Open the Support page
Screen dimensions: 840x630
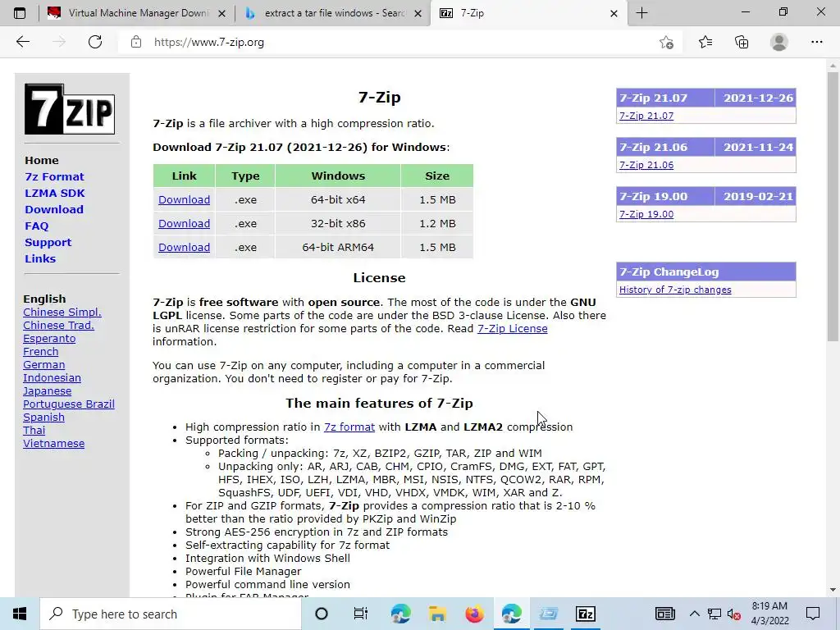(x=48, y=242)
